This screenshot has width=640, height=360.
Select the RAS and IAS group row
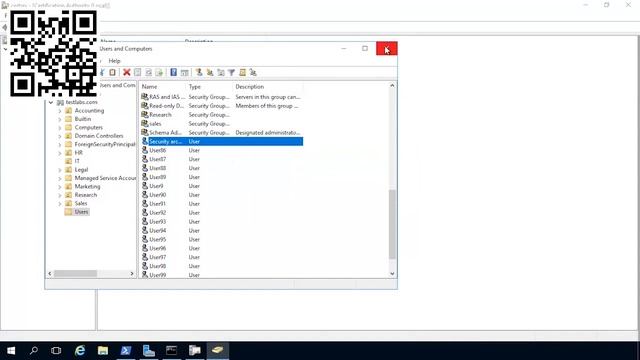pyautogui.click(x=222, y=97)
